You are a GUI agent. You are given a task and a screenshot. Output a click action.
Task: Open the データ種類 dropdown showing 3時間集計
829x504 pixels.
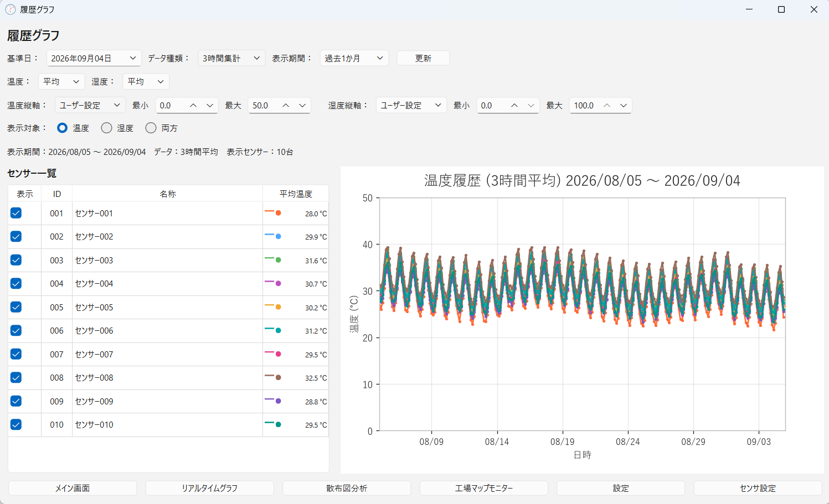tap(231, 58)
